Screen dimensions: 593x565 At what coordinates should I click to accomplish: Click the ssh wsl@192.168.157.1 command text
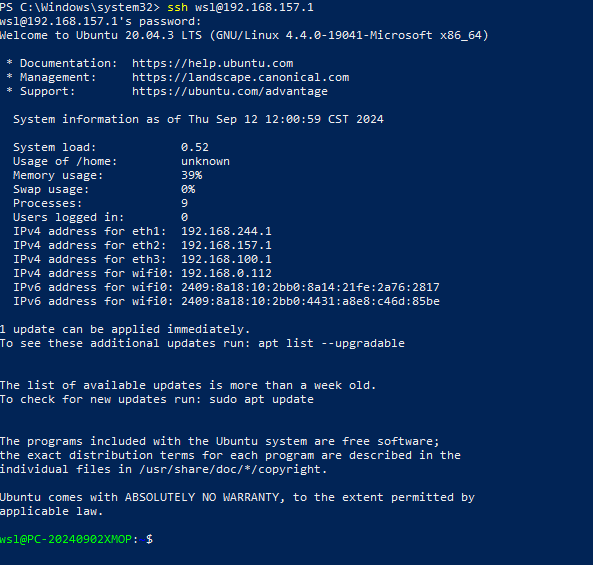point(241,7)
